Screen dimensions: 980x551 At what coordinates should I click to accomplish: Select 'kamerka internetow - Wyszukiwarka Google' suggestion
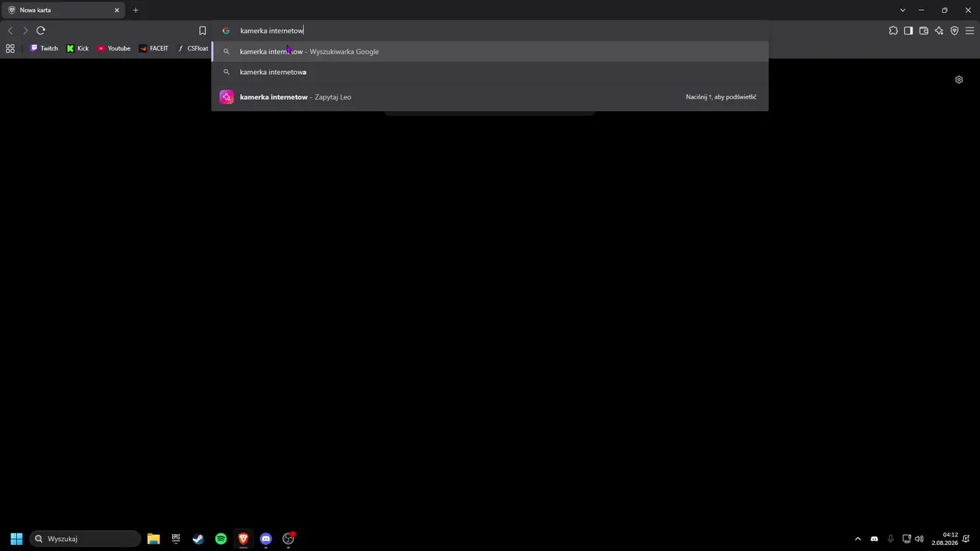click(490, 51)
